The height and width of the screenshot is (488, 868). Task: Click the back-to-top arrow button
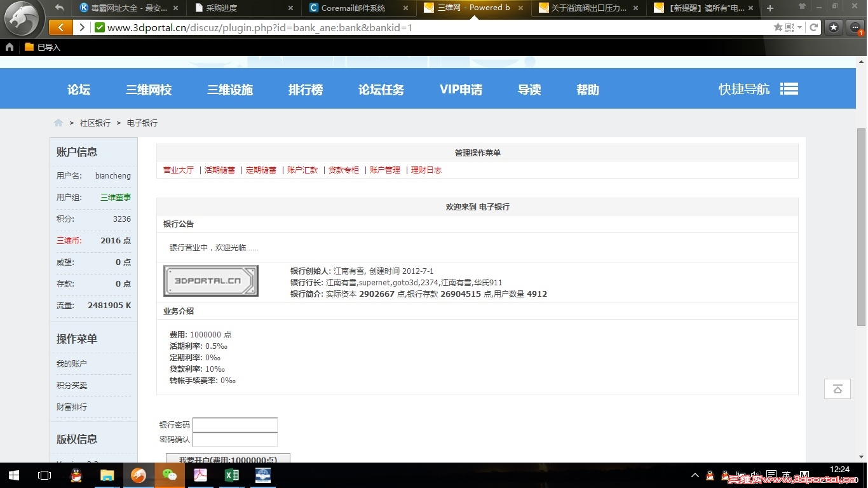[x=837, y=389]
